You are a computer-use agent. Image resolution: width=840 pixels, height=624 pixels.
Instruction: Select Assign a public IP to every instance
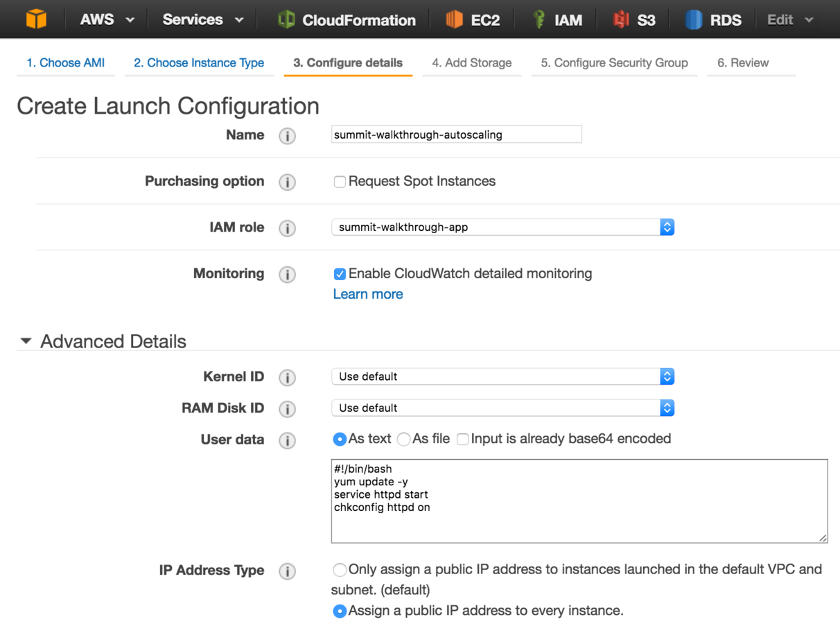pos(340,611)
